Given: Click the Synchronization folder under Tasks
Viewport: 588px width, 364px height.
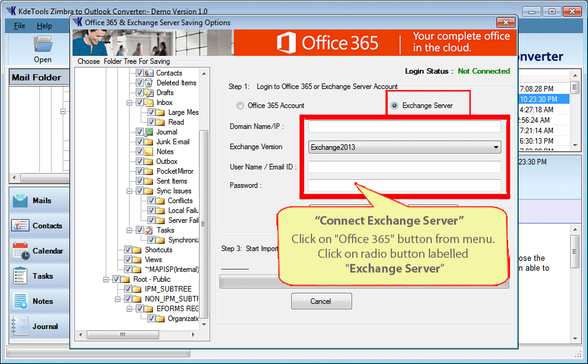Looking at the screenshot, I should [183, 240].
